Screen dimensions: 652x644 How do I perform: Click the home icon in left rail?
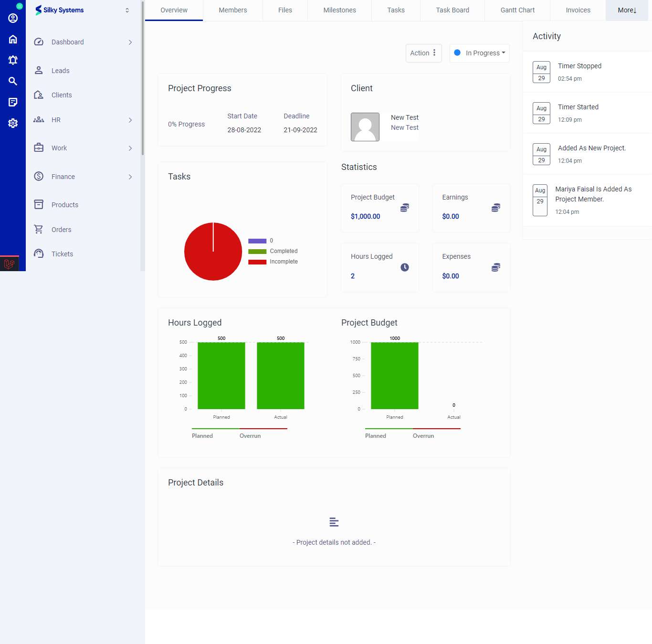tap(13, 39)
